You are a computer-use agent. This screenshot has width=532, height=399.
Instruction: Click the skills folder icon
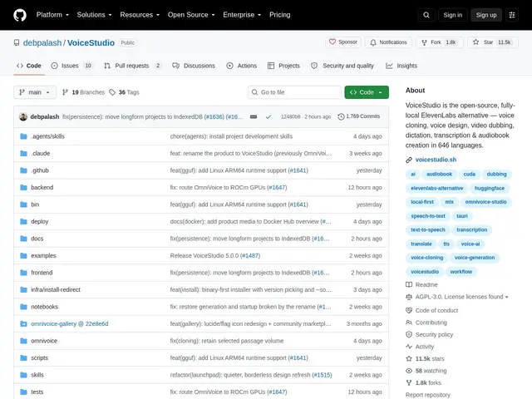click(x=24, y=375)
